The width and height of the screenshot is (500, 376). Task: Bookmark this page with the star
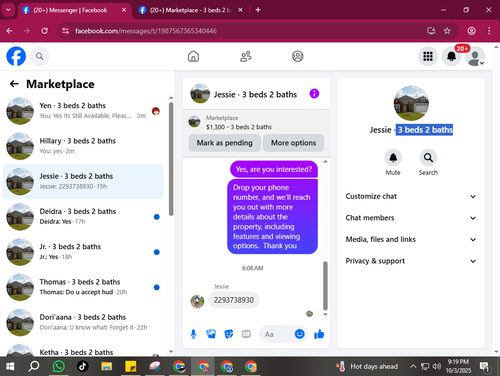[x=447, y=31]
